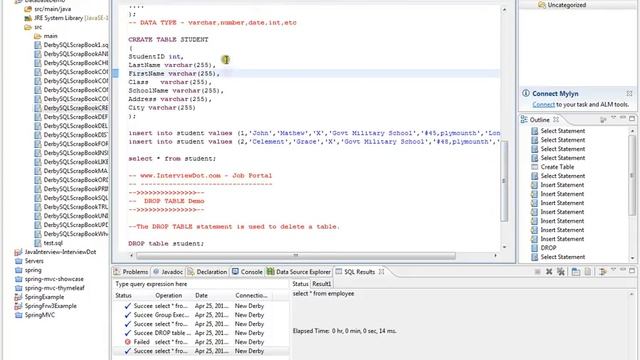Select the Succee Group Exec... history row

coord(200,315)
